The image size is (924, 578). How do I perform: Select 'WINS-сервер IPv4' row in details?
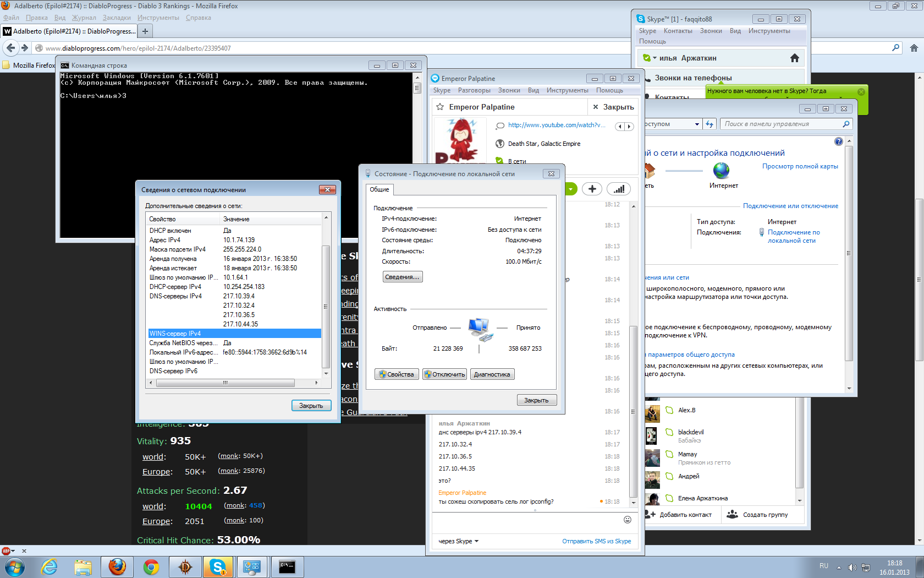tap(235, 334)
